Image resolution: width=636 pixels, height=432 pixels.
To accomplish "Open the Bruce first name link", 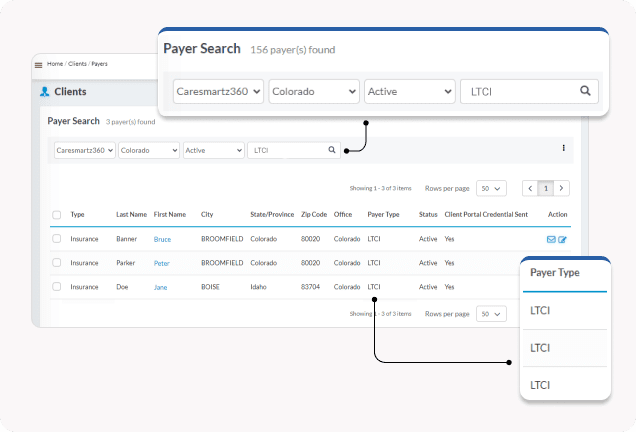I will click(162, 239).
